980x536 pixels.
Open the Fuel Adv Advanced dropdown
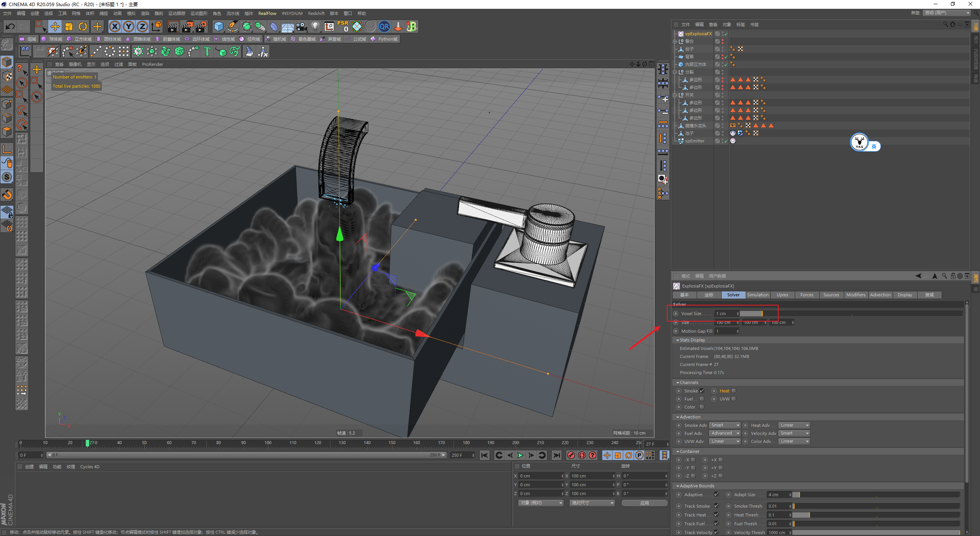click(x=725, y=433)
